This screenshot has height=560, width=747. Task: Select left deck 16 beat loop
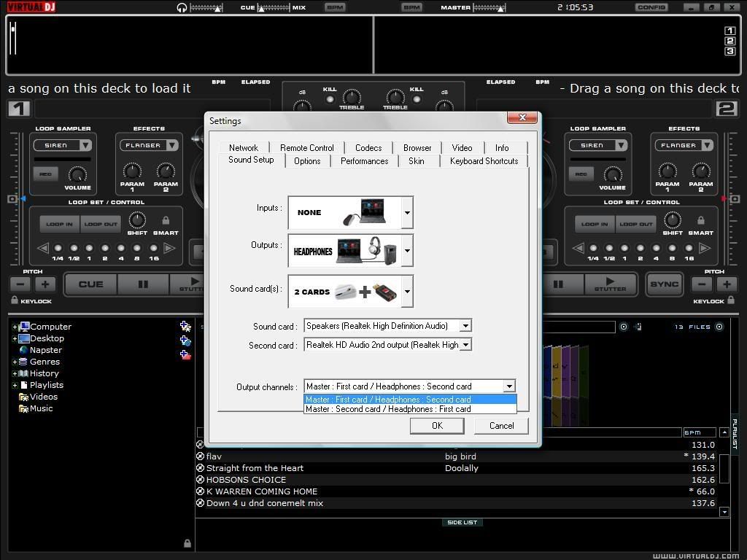tap(153, 248)
